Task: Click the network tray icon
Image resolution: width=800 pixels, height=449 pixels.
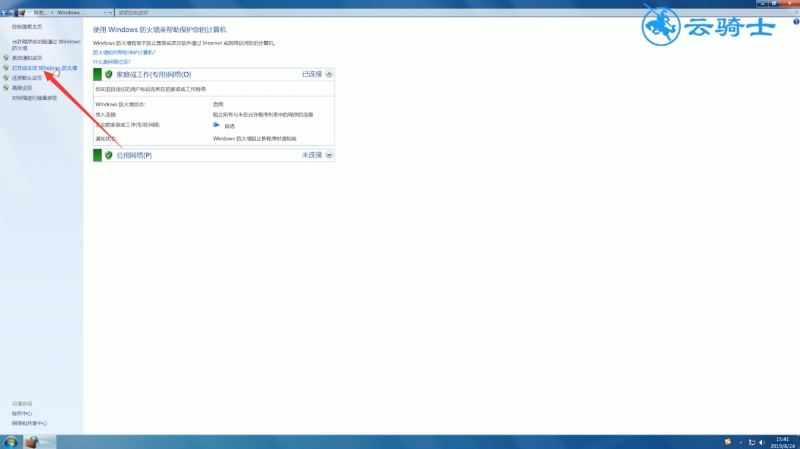Action: coord(752,442)
